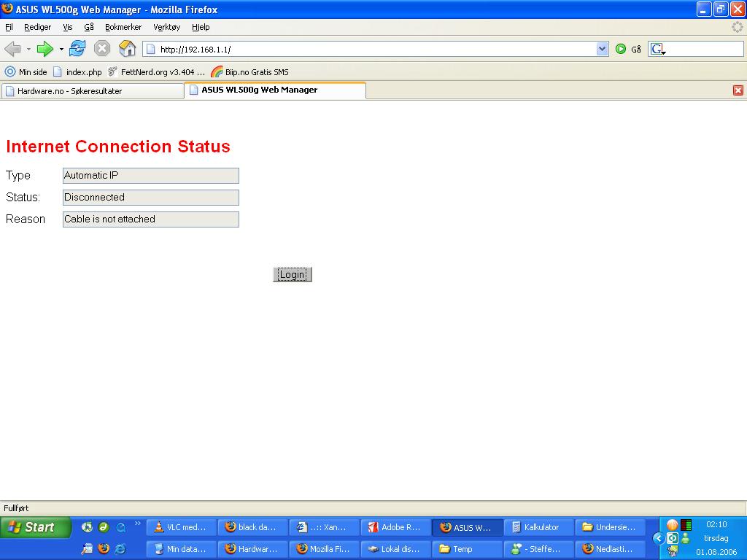The image size is (747, 560).
Task: Focus the address bar URL field
Action: (x=376, y=49)
